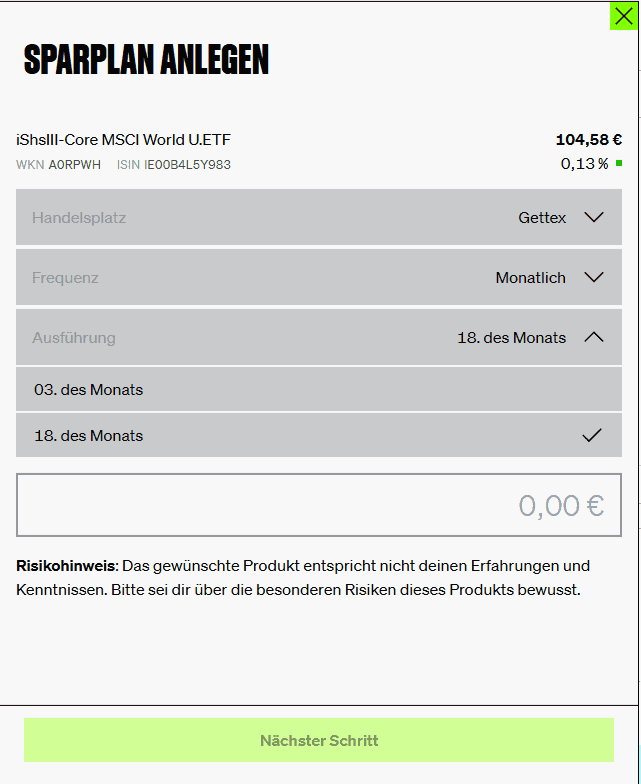Click the 104,58 € price
641x784 pixels.
(x=589, y=140)
